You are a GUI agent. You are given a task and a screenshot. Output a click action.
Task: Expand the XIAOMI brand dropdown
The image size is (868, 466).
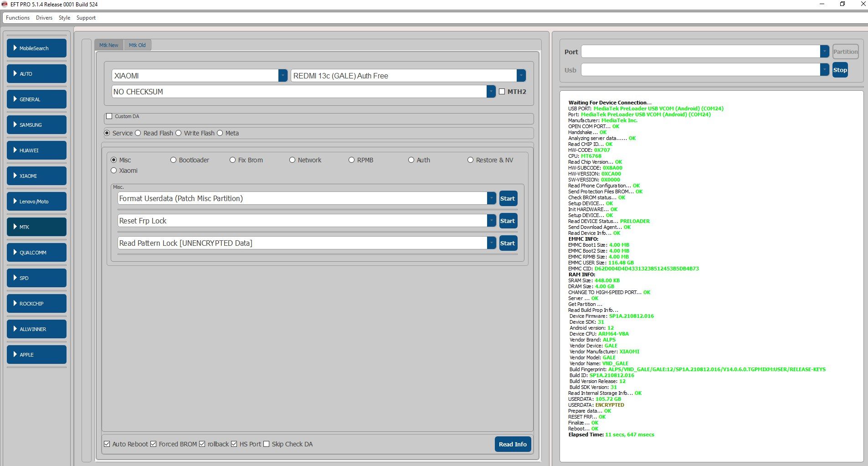(x=282, y=76)
